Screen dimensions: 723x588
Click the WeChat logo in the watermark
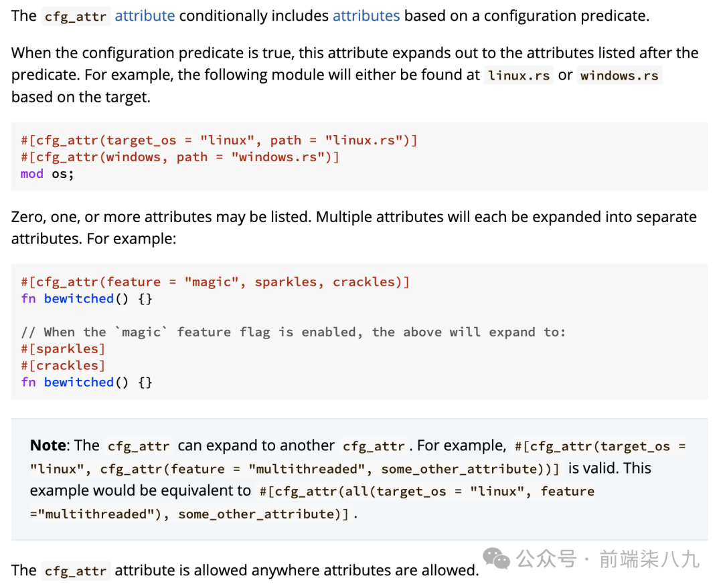coord(496,559)
